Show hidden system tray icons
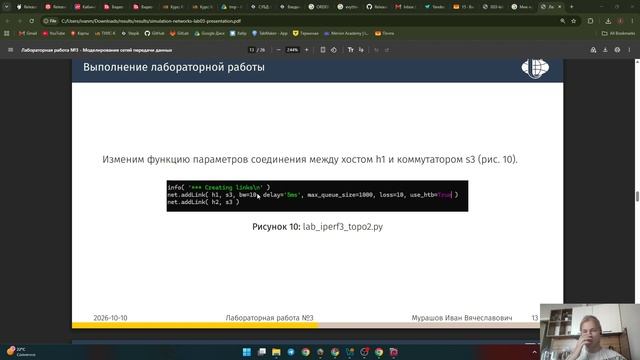The height and width of the screenshot is (360, 640). pyautogui.click(x=534, y=352)
